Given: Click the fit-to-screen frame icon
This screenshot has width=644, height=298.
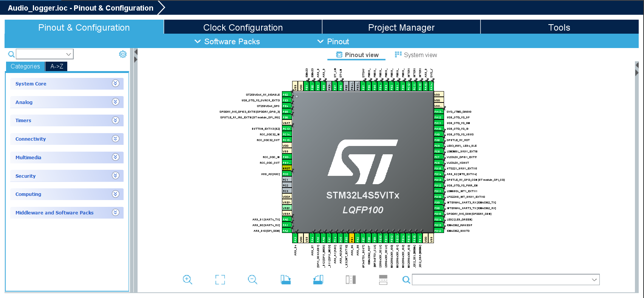Looking at the screenshot, I should tap(220, 279).
